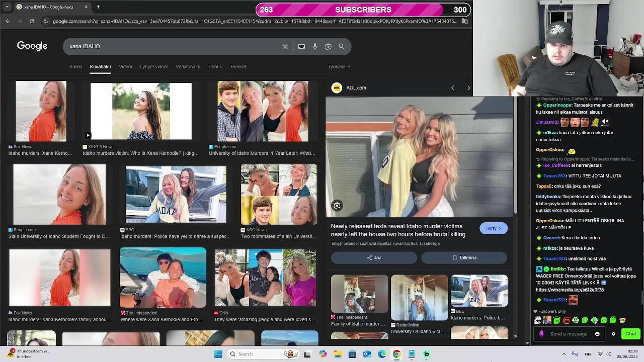
Task: Open the CNN amazing people thumbnail
Action: pos(265,278)
